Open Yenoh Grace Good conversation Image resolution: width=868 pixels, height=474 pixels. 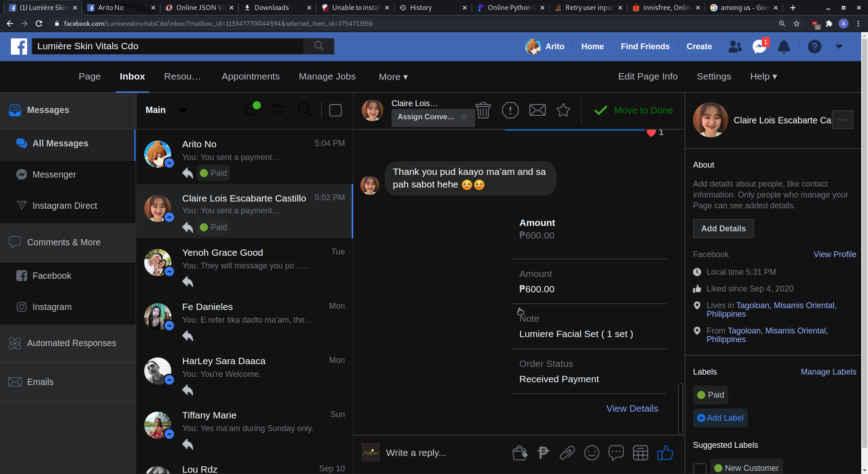tap(244, 265)
